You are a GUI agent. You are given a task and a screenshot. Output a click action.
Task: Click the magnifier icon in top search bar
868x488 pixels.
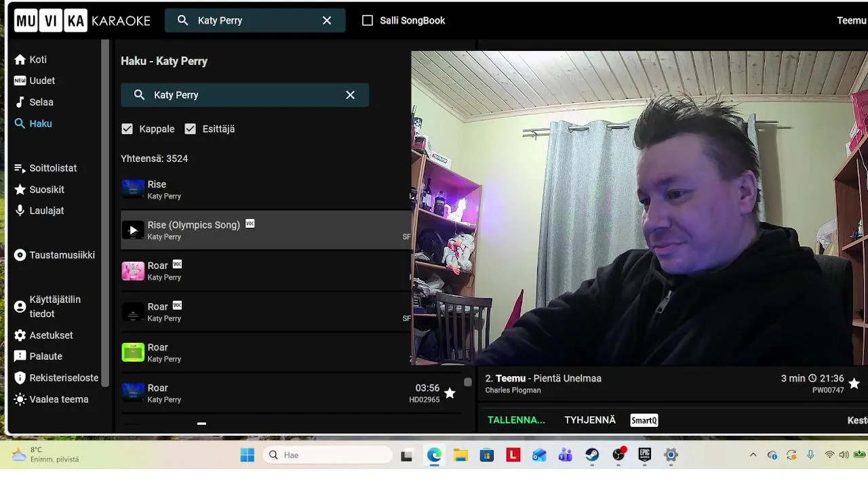182,20
